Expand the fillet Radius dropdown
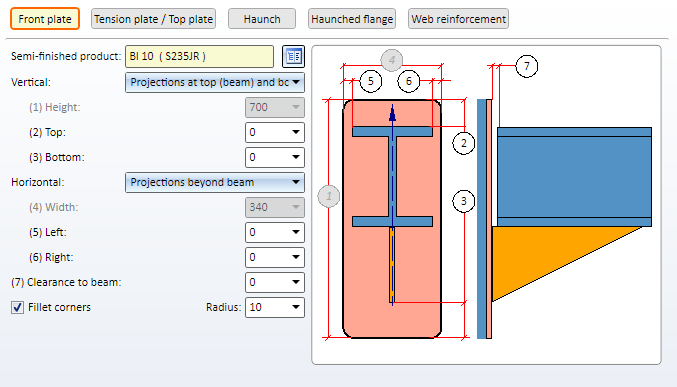Screen dimensions: 677x387 (x=275, y=308)
